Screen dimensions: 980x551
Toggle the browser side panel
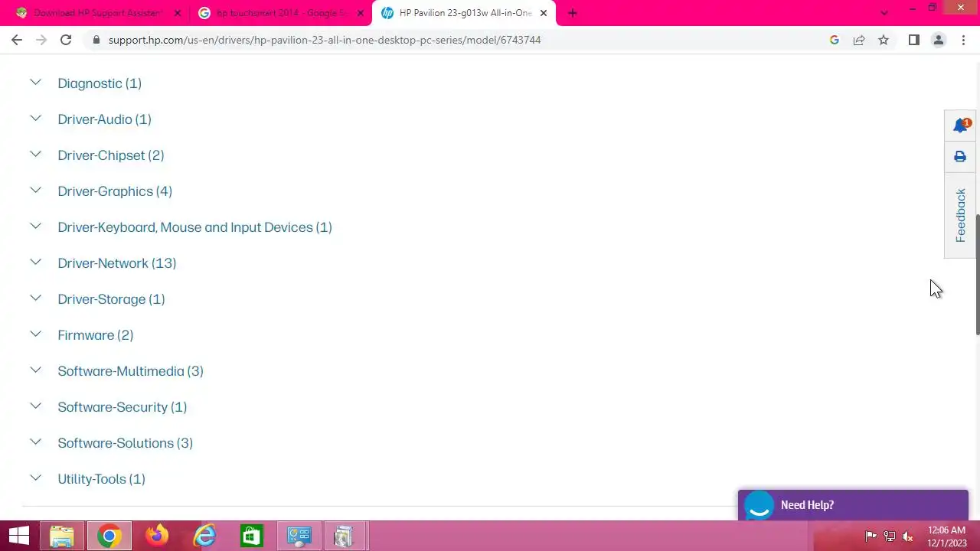914,40
